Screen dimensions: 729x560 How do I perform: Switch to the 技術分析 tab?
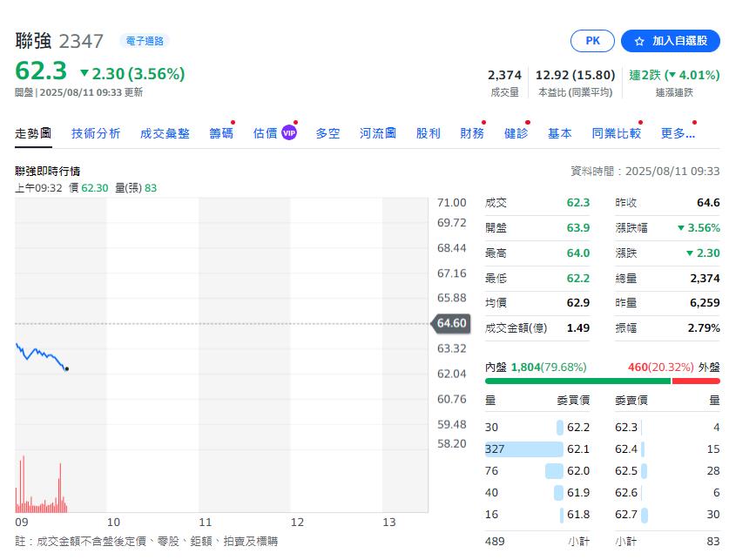click(96, 133)
